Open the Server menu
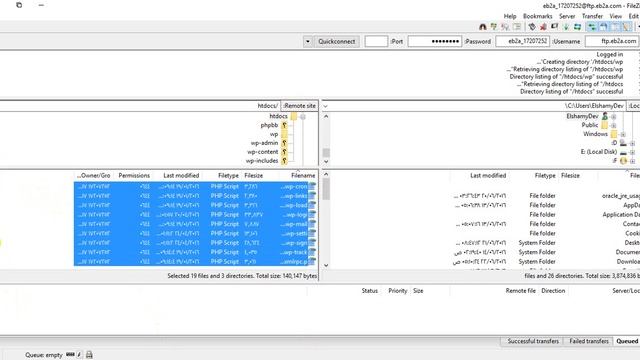This screenshot has width=640, height=360. coord(567,16)
